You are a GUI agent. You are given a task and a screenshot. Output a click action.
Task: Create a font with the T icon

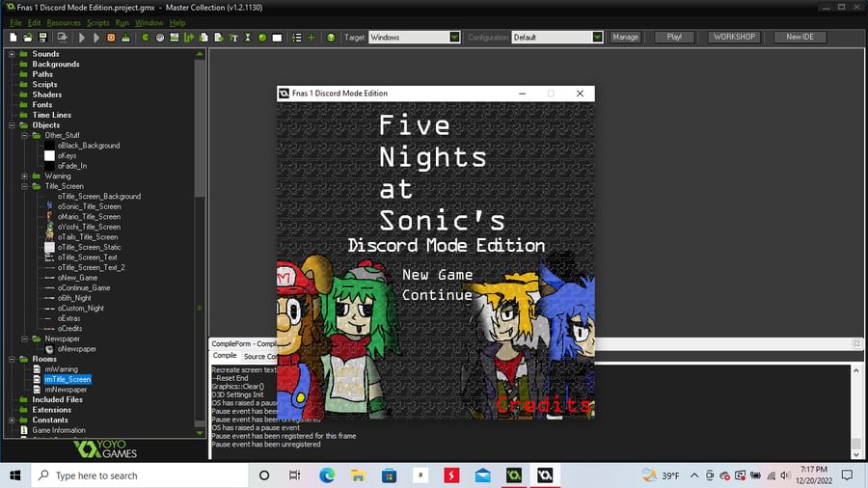(x=233, y=38)
